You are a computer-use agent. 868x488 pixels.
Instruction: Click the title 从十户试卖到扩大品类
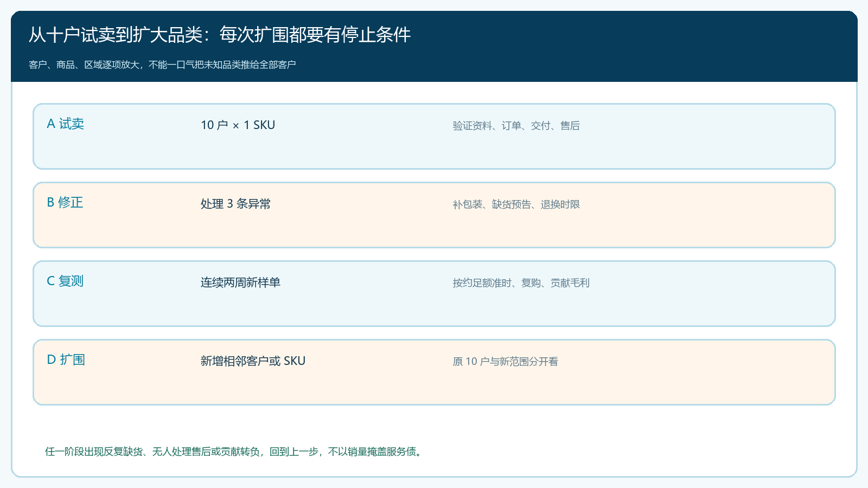[x=220, y=35]
